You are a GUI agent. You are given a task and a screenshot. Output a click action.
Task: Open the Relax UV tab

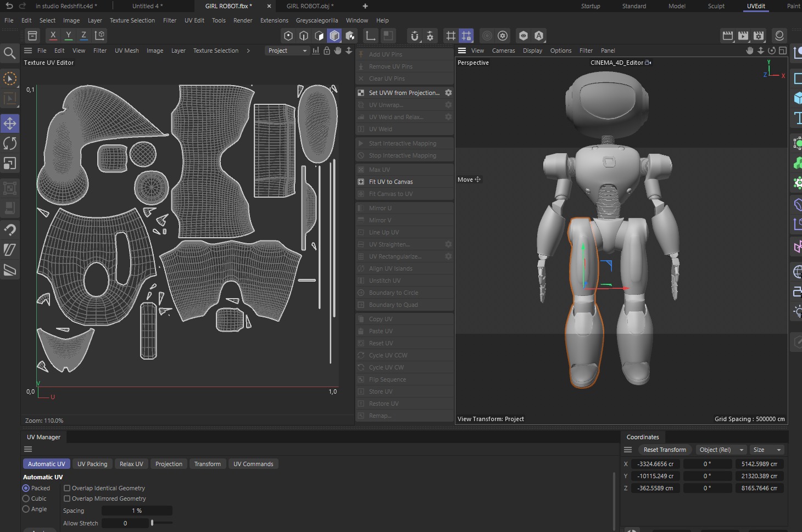(x=131, y=464)
